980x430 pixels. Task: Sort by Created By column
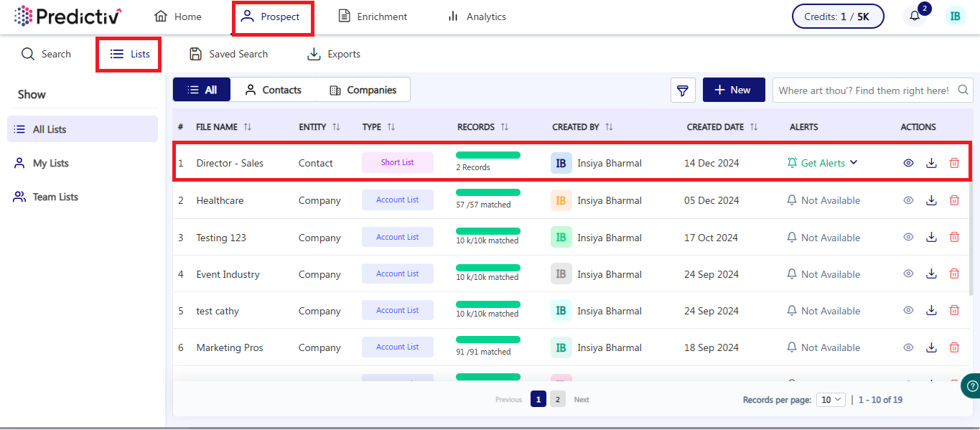(609, 127)
